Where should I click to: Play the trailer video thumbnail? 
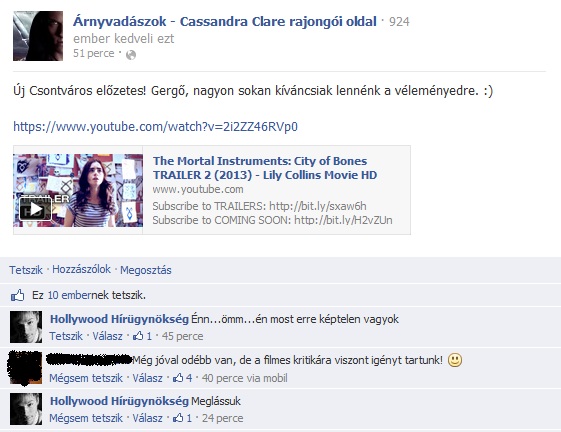[78, 190]
